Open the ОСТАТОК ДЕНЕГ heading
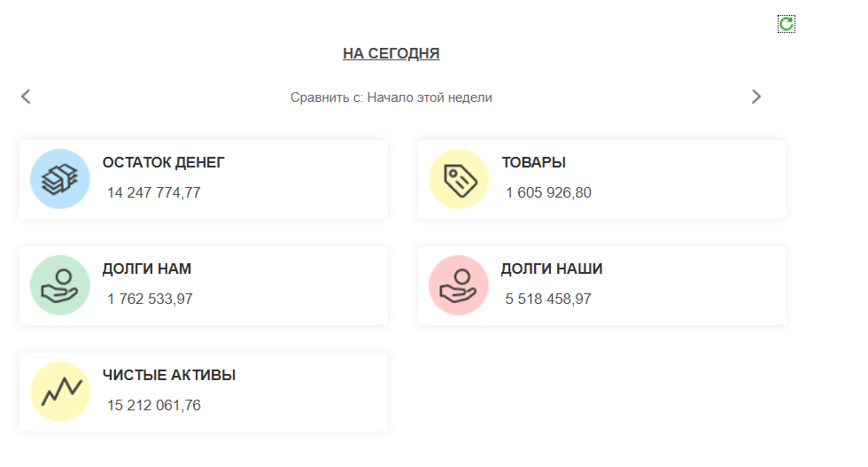The width and height of the screenshot is (868, 467). (x=164, y=163)
